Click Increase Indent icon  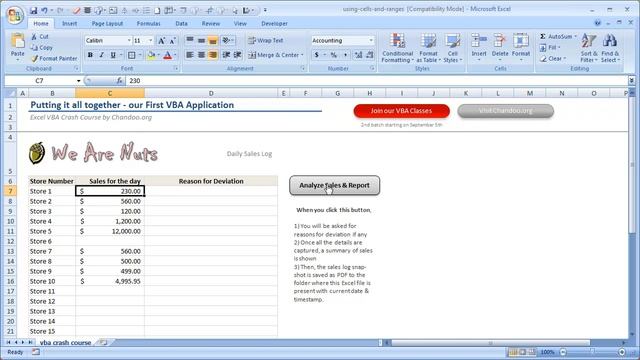pyautogui.click(x=238, y=55)
